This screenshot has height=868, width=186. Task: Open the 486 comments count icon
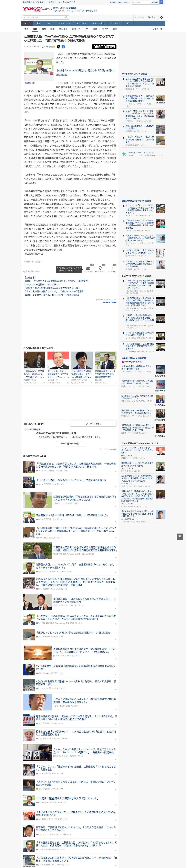point(45,47)
